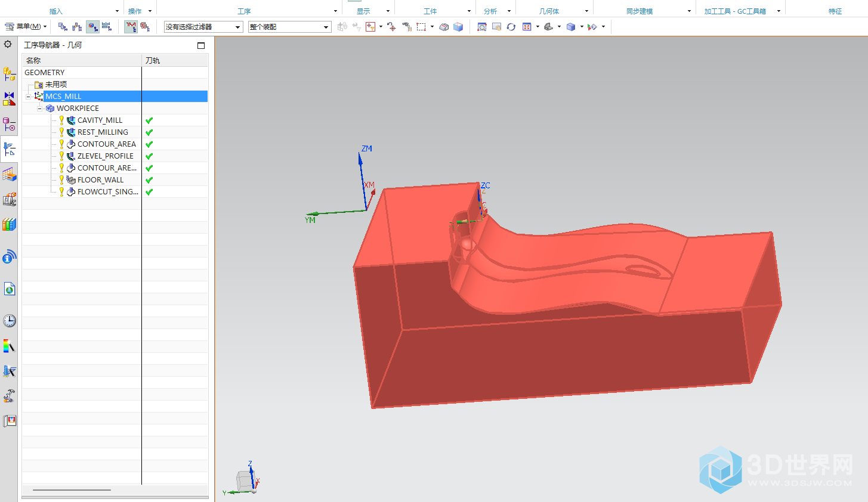Open navigator settings gear icon
Image resolution: width=868 pixels, height=502 pixels.
(x=8, y=44)
